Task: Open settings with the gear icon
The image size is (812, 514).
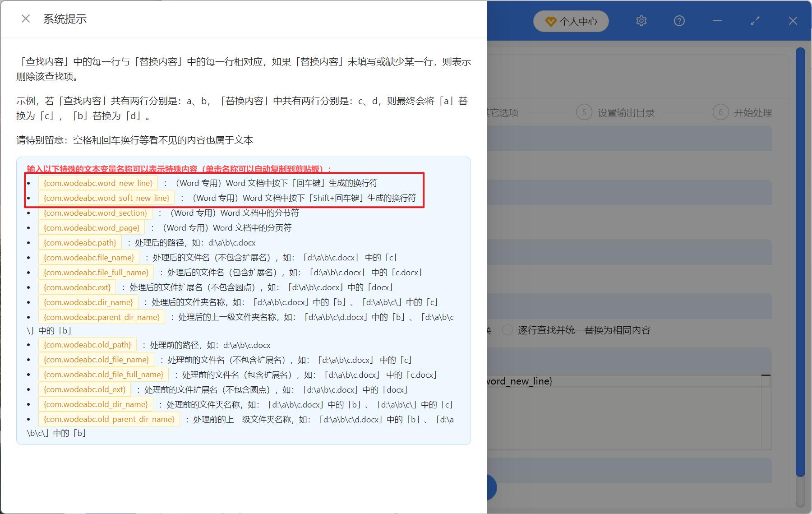Action: click(641, 21)
